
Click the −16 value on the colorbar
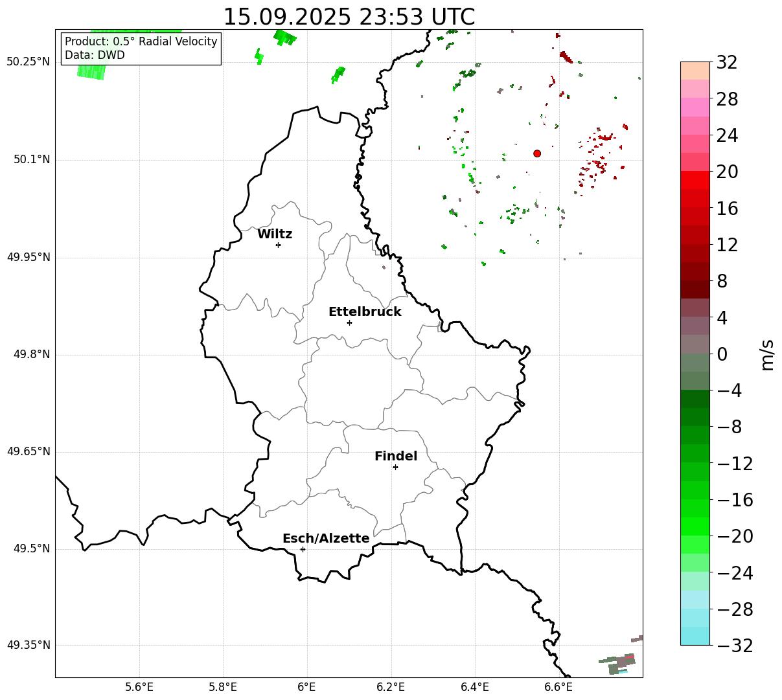735,500
